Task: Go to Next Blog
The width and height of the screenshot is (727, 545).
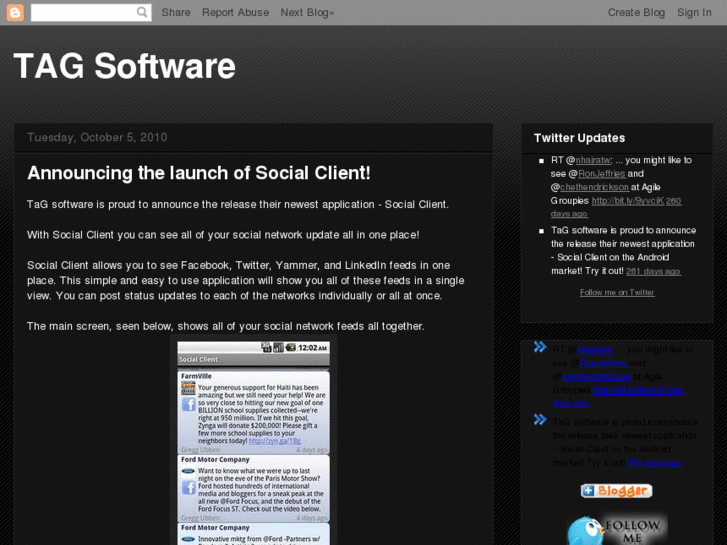Action: point(307,13)
